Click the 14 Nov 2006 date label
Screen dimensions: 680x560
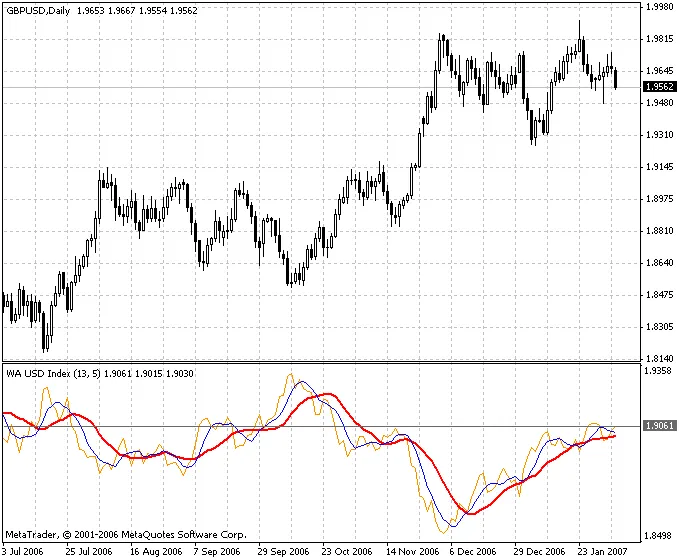[x=410, y=551]
